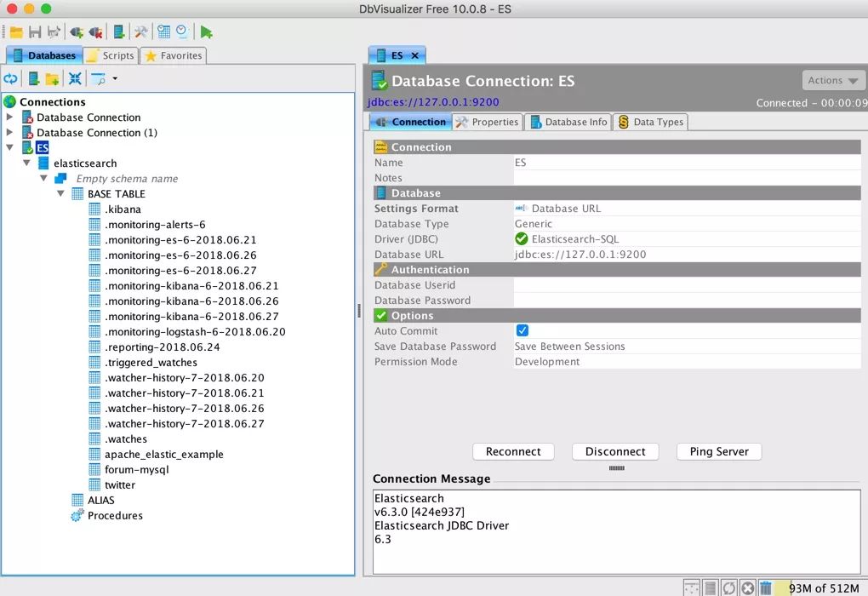
Task: Open the filter search dropdown arrow
Action: click(115, 79)
